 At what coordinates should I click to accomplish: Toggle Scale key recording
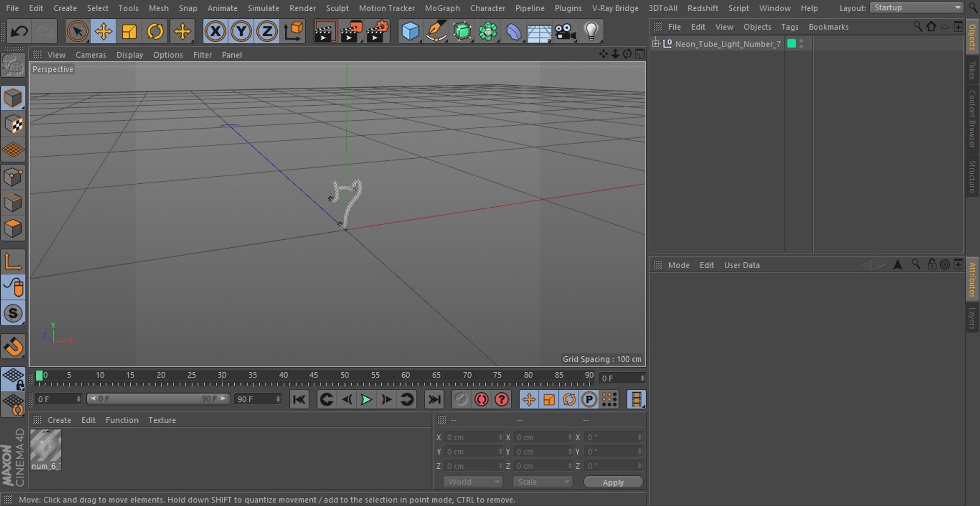(x=549, y=400)
